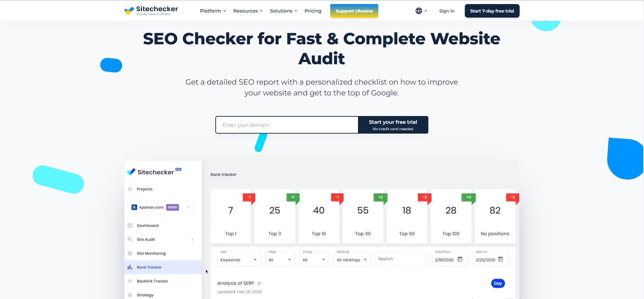Open the Unit Keywords dropdown
644x299 pixels.
239,259
